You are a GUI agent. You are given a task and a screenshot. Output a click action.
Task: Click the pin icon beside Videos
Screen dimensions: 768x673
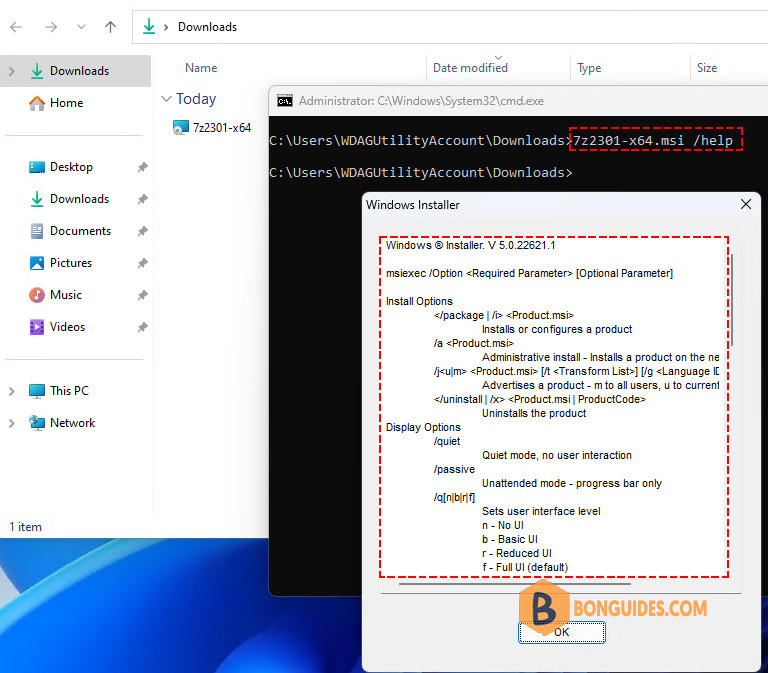point(143,327)
